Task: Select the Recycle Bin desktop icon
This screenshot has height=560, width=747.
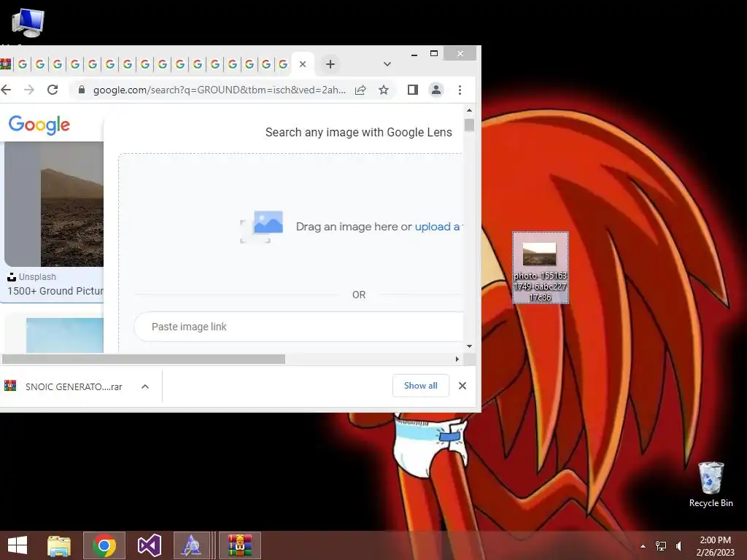Action: [711, 484]
